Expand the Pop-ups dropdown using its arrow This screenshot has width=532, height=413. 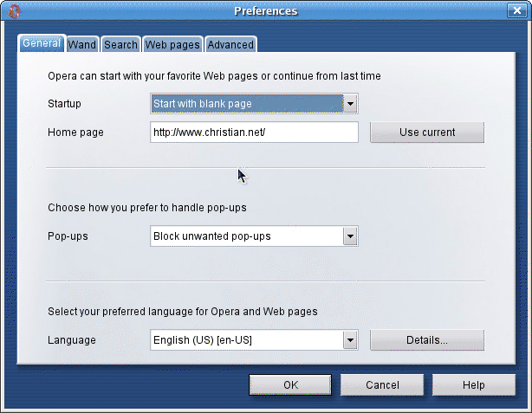[x=350, y=236]
